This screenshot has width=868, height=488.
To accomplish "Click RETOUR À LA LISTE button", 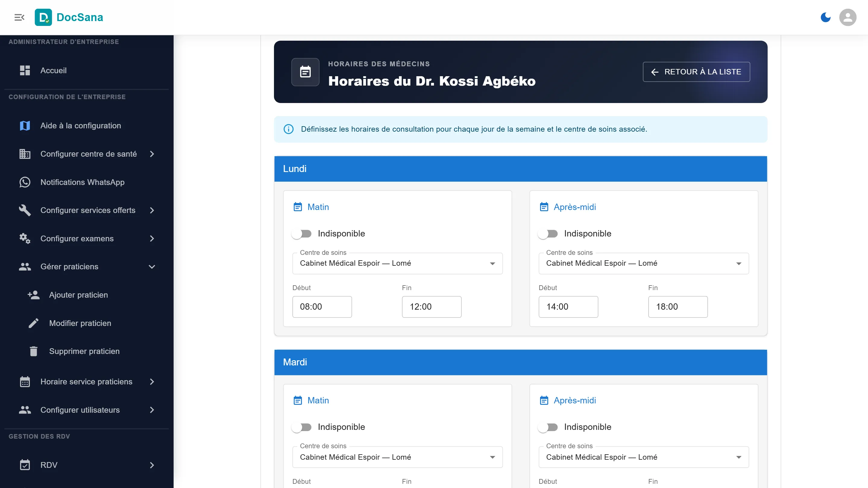I will (x=696, y=72).
